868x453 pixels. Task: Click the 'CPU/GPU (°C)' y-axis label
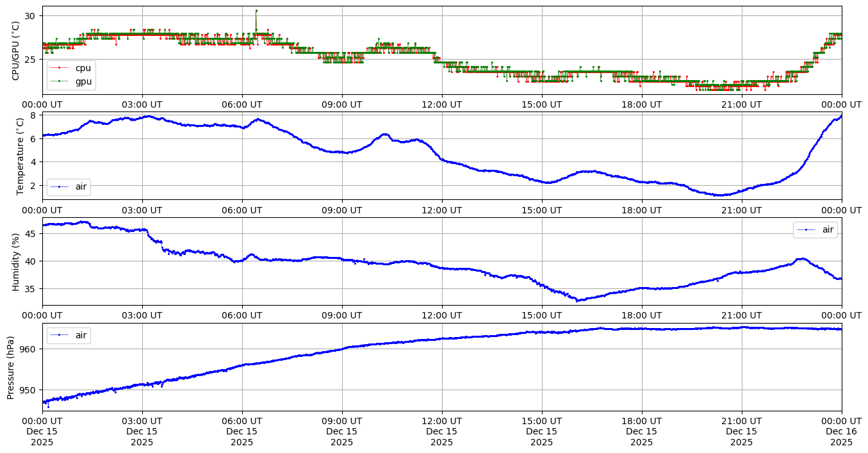(x=16, y=51)
